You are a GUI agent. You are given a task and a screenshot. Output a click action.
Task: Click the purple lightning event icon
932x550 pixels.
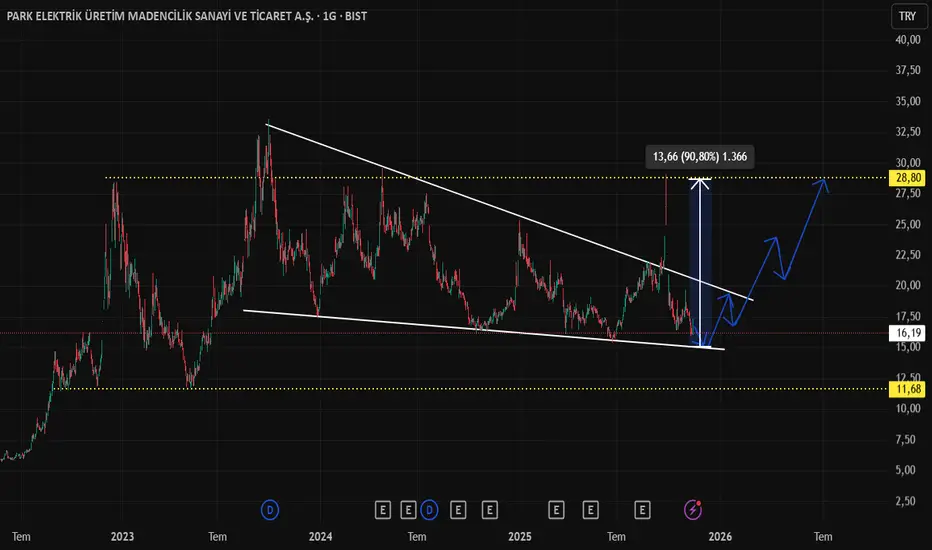pyautogui.click(x=693, y=510)
